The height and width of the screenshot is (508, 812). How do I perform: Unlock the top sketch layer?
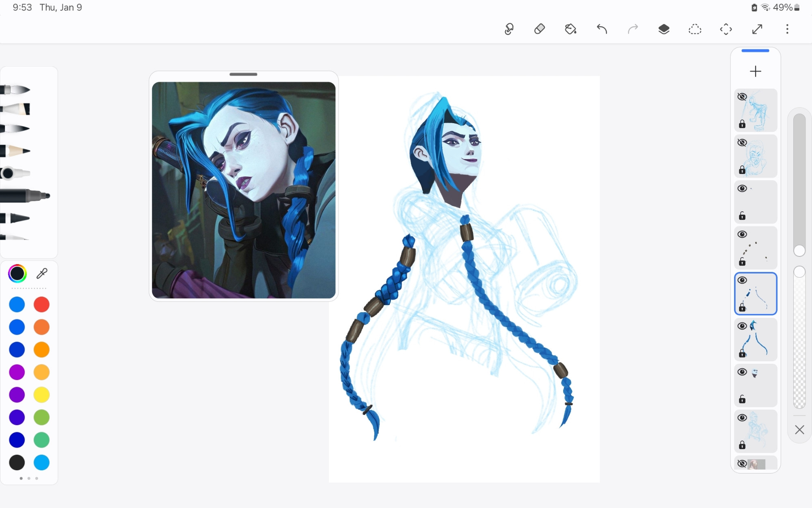[742, 124]
